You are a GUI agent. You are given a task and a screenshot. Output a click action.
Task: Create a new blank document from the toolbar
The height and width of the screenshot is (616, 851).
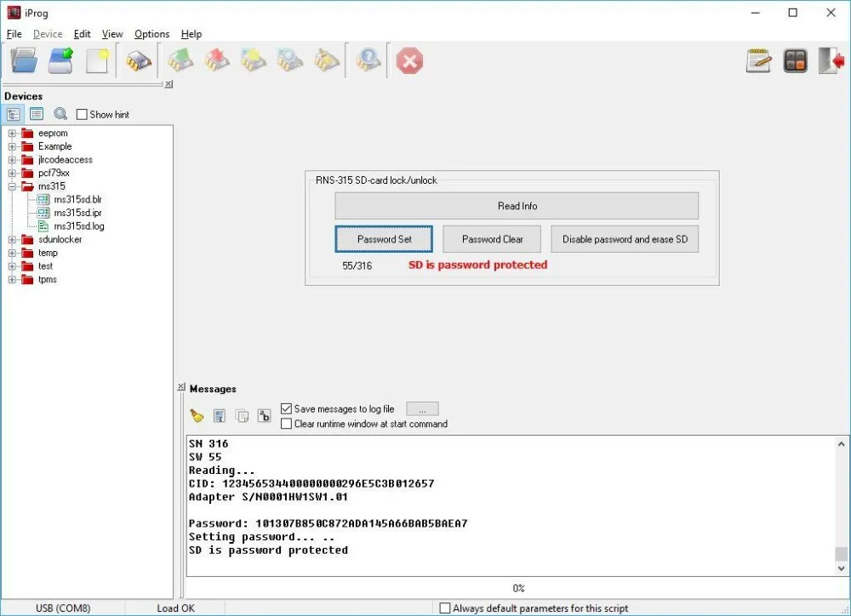(97, 60)
